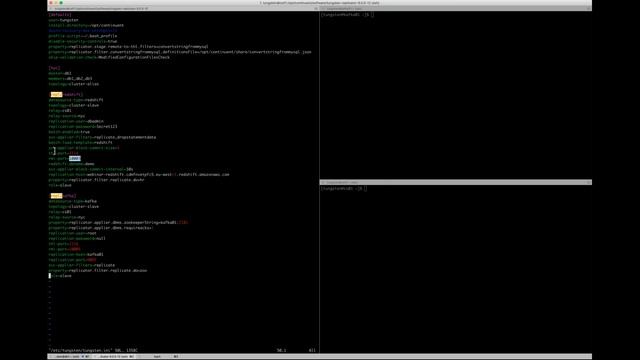
Task: Click the vim status line showing /etc/tungsten/tungsten.ini
Action: [93, 350]
